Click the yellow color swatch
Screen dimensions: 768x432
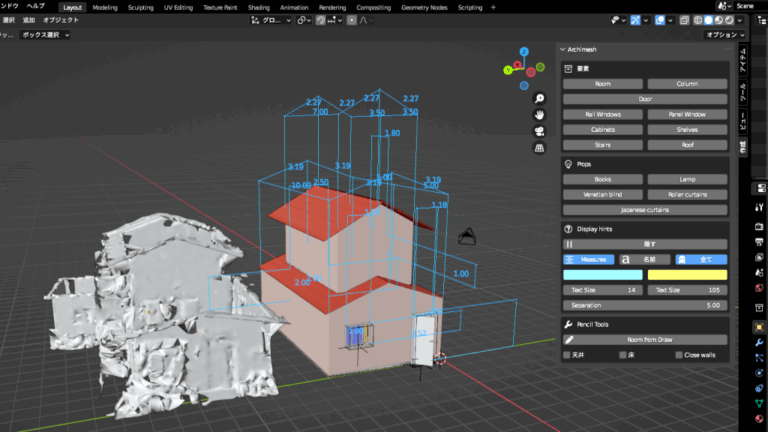(x=687, y=274)
